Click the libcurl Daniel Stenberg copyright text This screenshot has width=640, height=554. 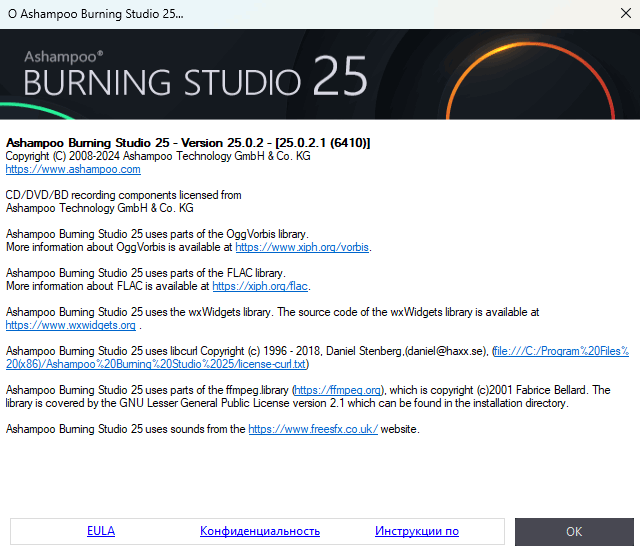(x=247, y=351)
